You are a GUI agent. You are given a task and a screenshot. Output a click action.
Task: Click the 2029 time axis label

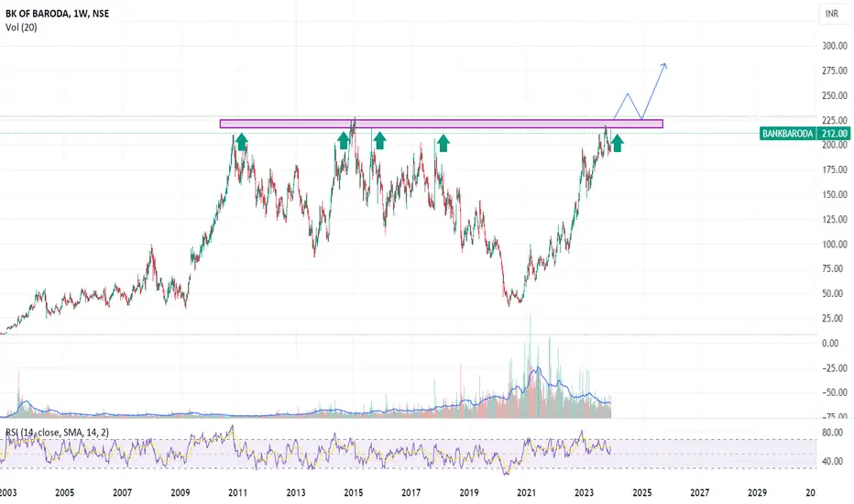758,493
